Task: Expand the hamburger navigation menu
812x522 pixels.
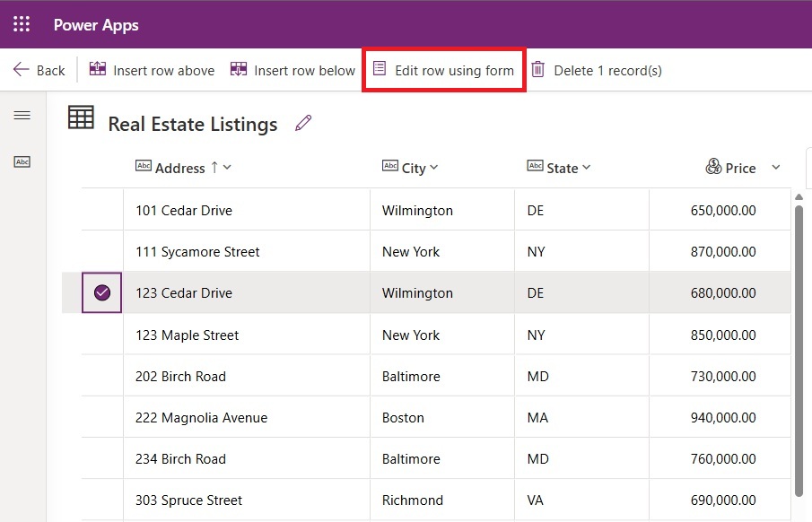Action: tap(22, 116)
